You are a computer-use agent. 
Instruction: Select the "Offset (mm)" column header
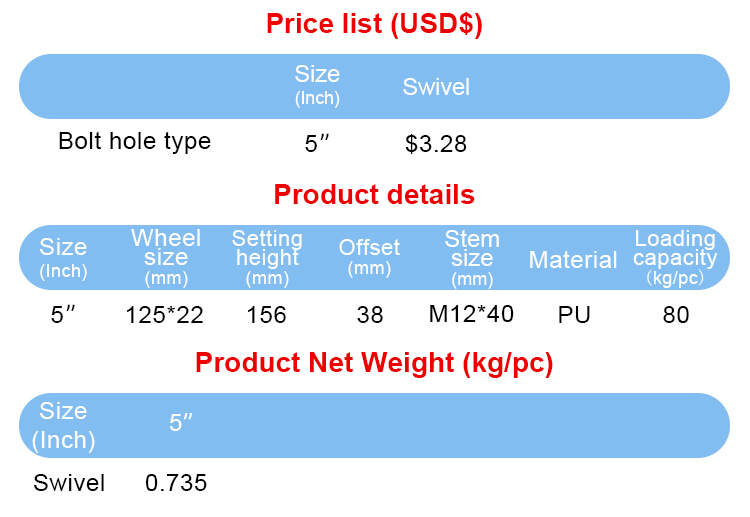coord(369,256)
